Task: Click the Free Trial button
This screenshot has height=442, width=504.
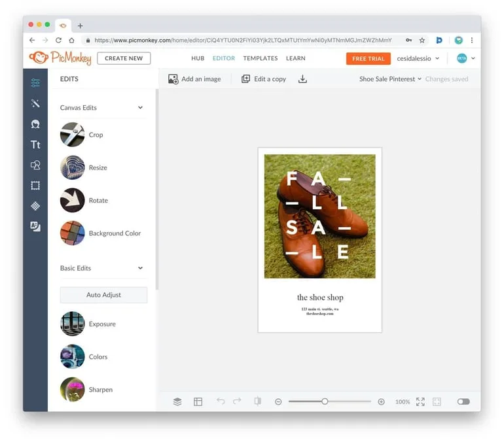Action: coord(368,59)
